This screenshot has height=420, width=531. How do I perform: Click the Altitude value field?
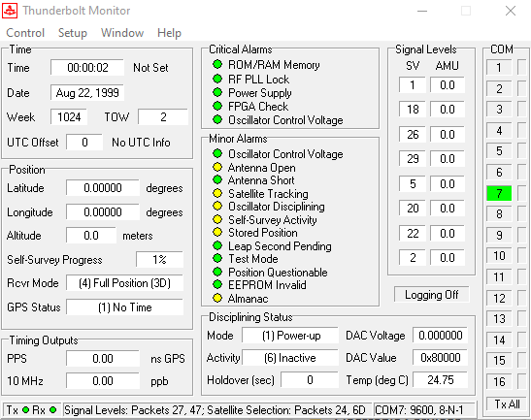(91, 235)
